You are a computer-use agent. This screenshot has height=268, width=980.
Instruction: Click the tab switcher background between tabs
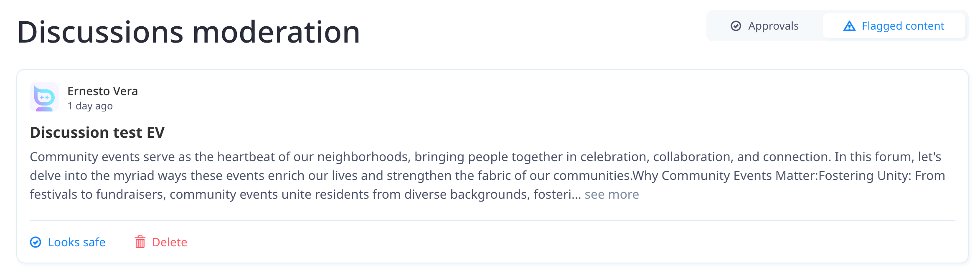point(821,26)
